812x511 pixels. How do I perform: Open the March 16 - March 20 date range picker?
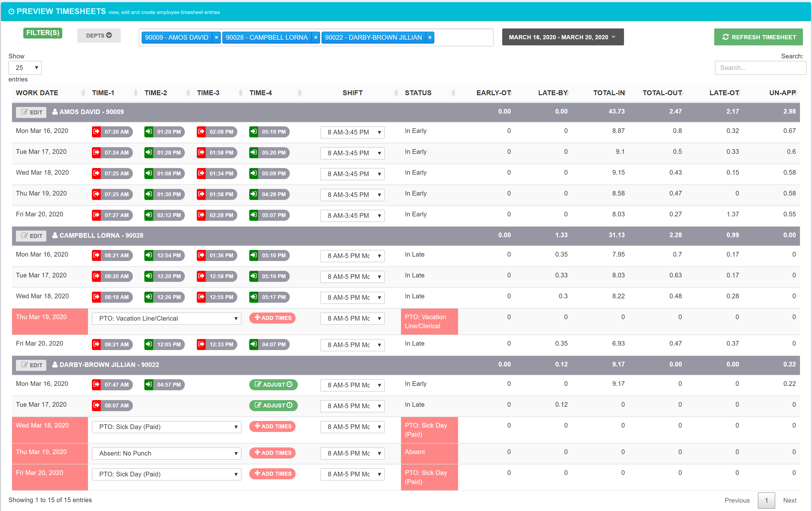[562, 37]
